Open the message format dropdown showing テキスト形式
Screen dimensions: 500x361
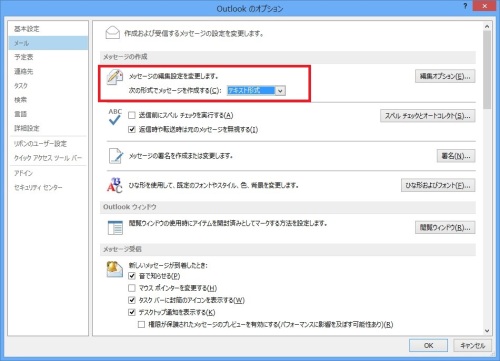point(256,90)
